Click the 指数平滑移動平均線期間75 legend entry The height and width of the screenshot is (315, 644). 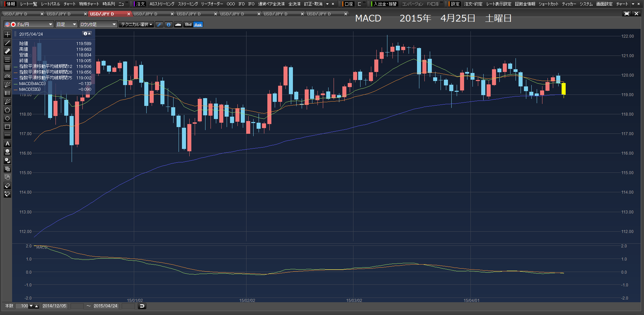click(x=45, y=78)
